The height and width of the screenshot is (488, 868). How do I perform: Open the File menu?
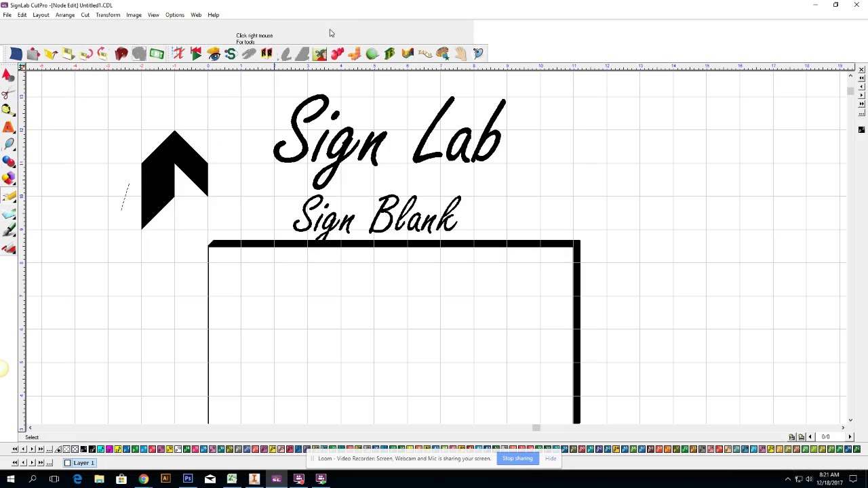point(7,15)
